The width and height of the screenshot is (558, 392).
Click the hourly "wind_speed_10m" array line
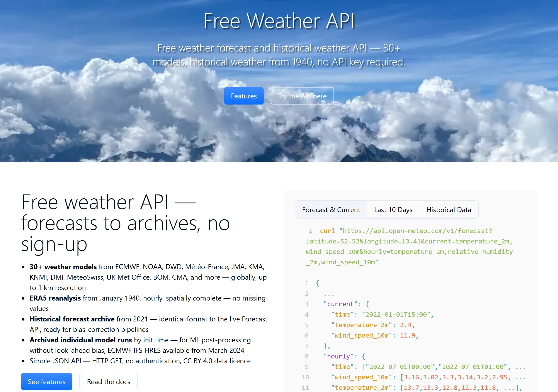tap(428, 377)
